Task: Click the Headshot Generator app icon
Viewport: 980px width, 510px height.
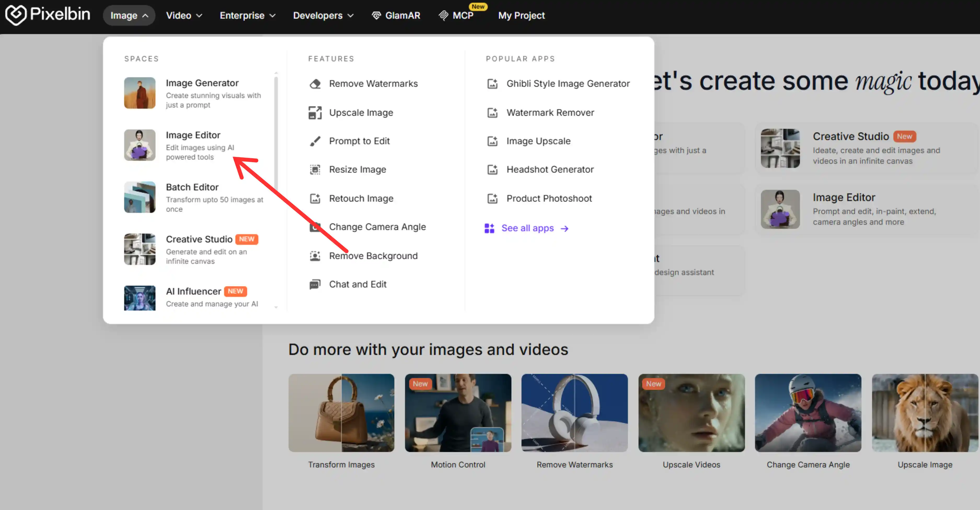Action: click(x=493, y=169)
